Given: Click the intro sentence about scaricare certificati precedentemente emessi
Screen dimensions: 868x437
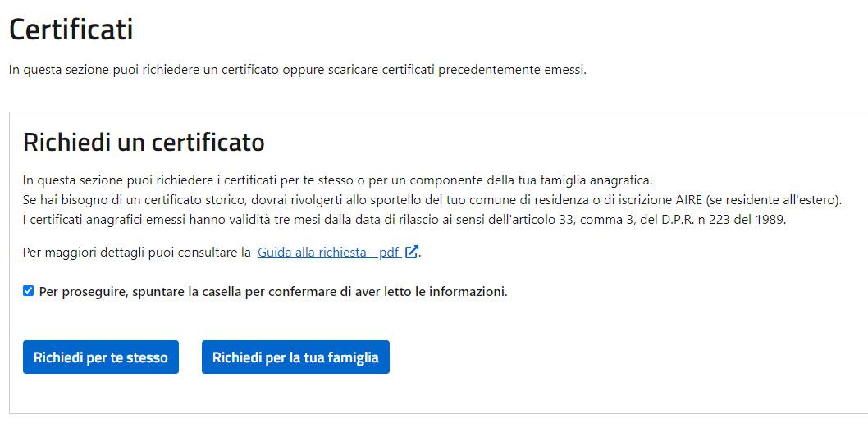Looking at the screenshot, I should pos(297,71).
